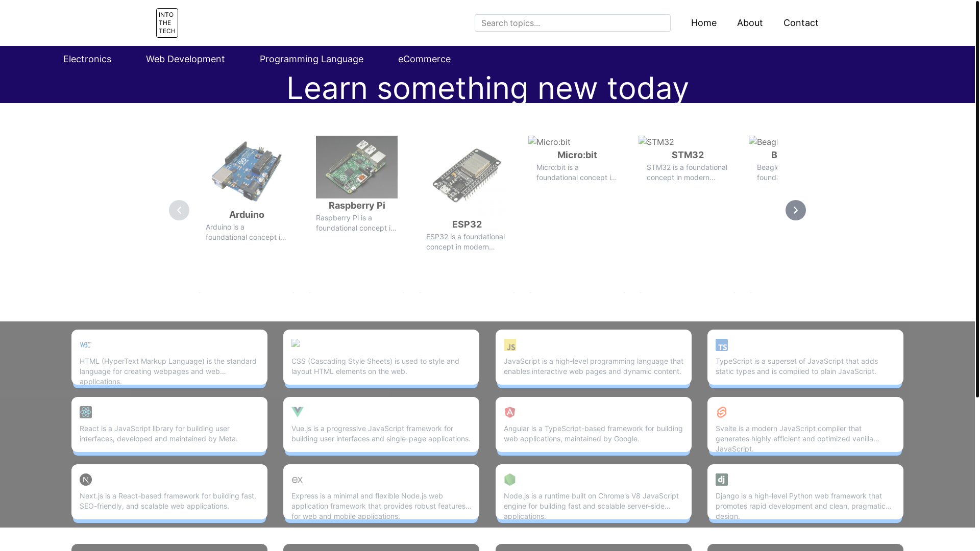Click the Next.js N icon
The image size is (980, 551).
[86, 480]
